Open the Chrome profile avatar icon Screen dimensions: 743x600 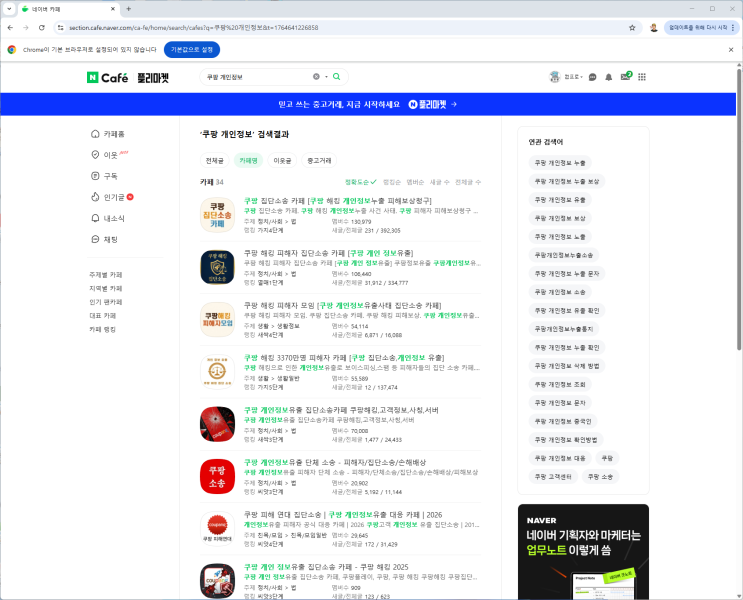click(x=654, y=27)
